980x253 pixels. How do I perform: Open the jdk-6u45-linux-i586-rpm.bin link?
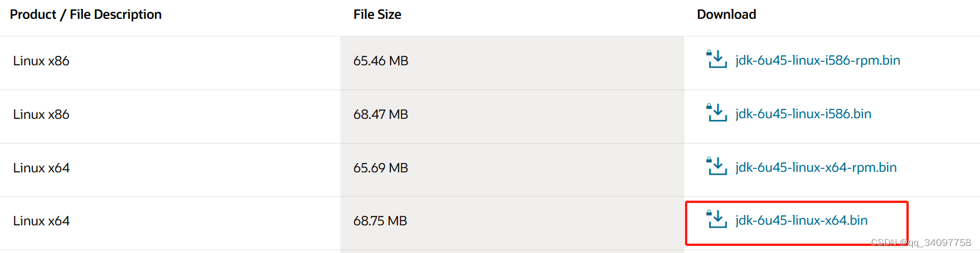[x=817, y=60]
